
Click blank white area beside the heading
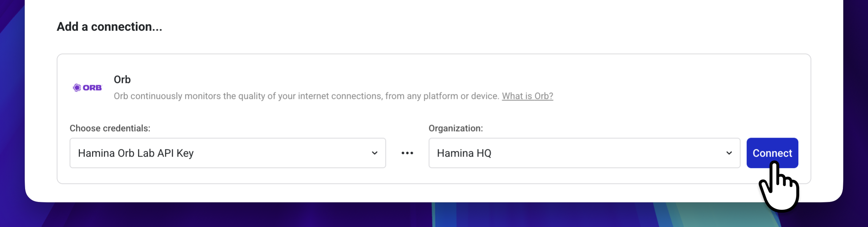pyautogui.click(x=457, y=27)
